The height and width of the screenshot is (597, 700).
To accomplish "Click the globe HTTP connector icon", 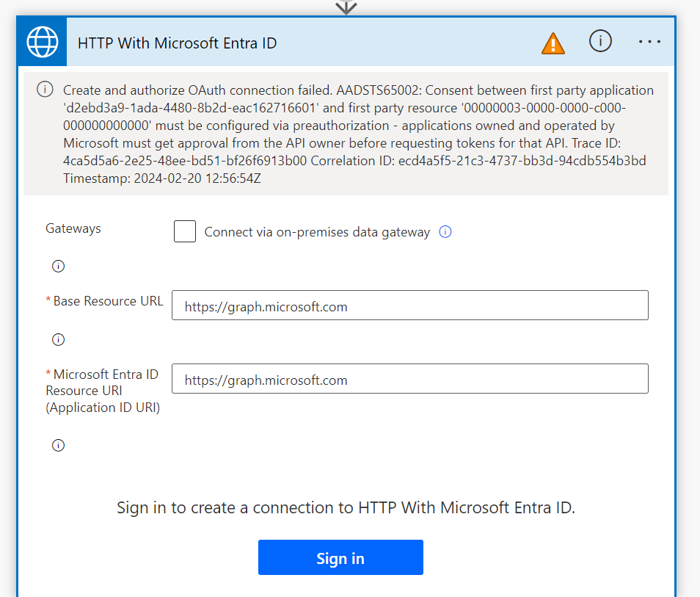I will tap(43, 42).
